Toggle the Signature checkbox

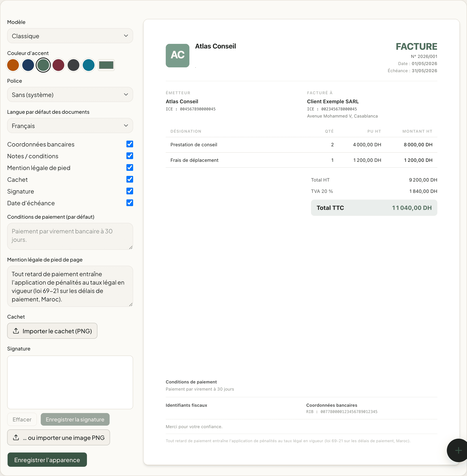(x=130, y=191)
